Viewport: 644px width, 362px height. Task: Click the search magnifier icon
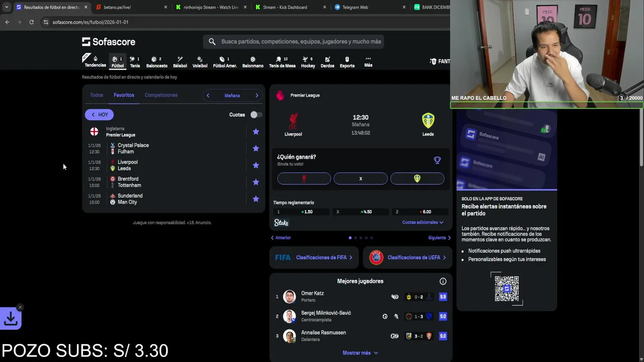coord(212,42)
